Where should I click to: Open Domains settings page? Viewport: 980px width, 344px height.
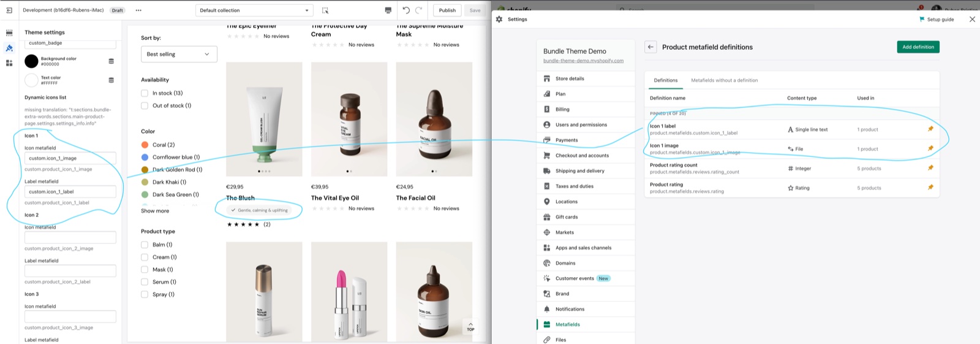pyautogui.click(x=565, y=263)
